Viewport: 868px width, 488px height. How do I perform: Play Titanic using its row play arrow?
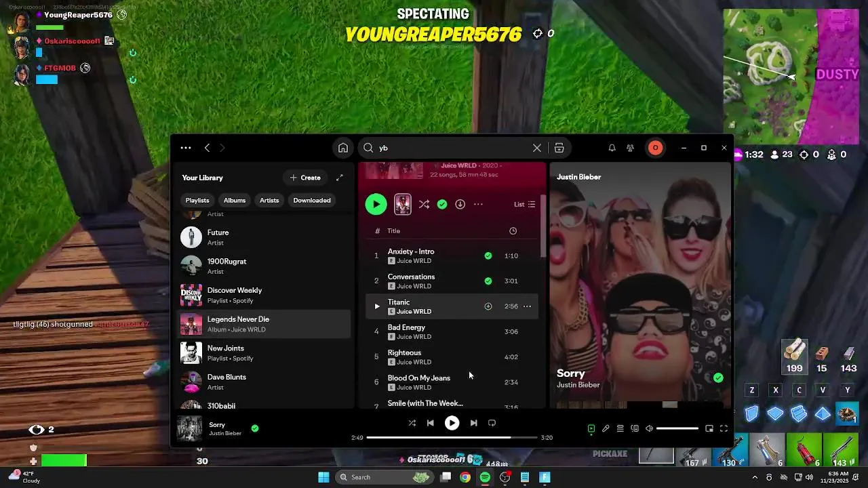377,306
